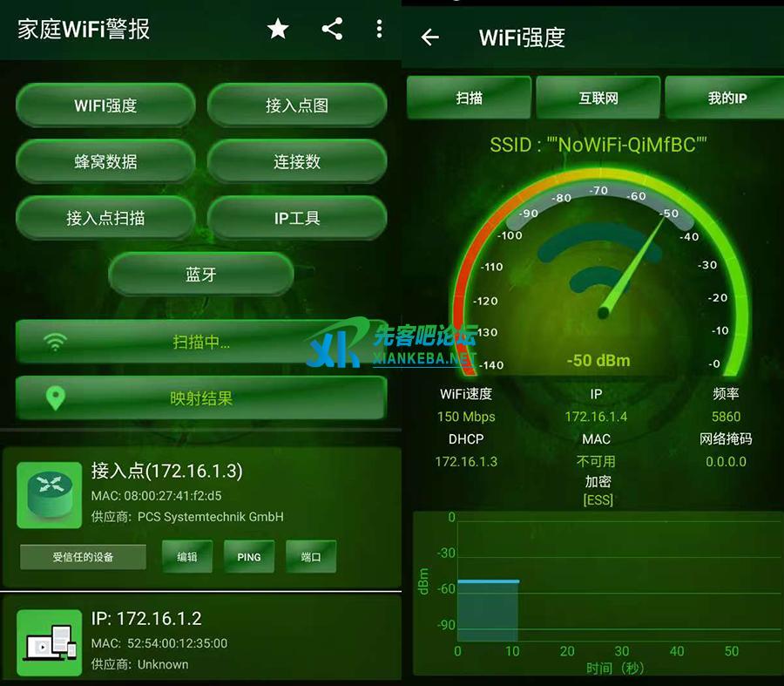Open the WIFI强度 button
The image size is (784, 686).
105,105
